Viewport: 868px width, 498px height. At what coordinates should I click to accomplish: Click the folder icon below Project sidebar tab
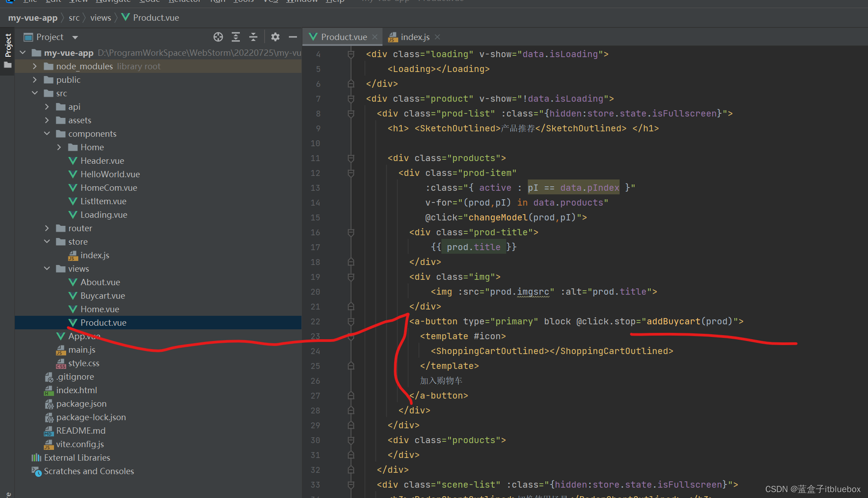[8, 65]
